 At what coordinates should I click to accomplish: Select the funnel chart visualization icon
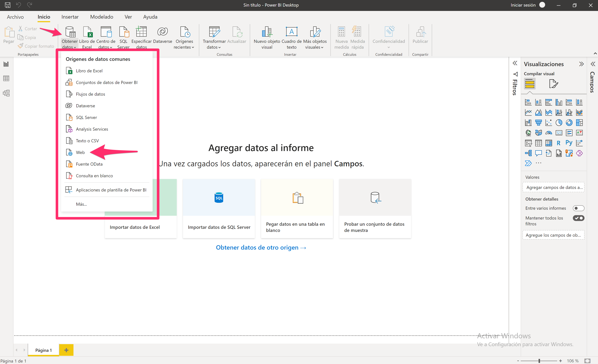[538, 123]
